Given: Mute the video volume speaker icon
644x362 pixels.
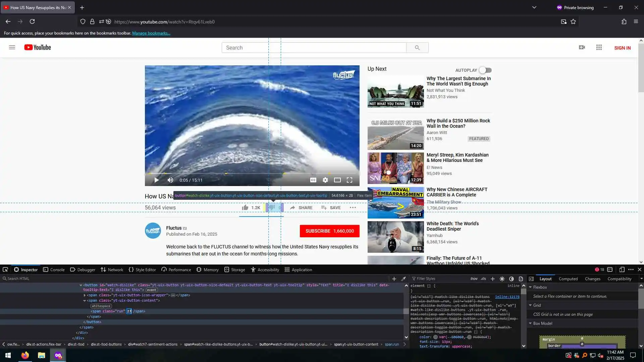Looking at the screenshot, I should tap(170, 180).
